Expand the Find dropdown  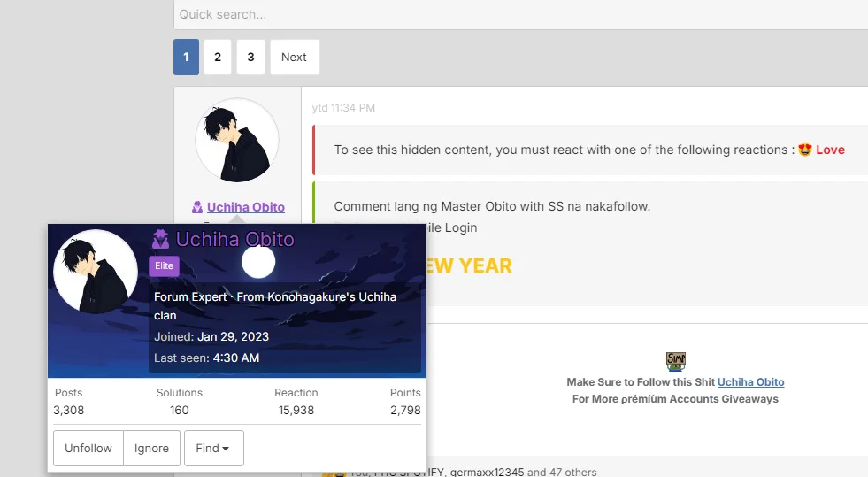(213, 448)
